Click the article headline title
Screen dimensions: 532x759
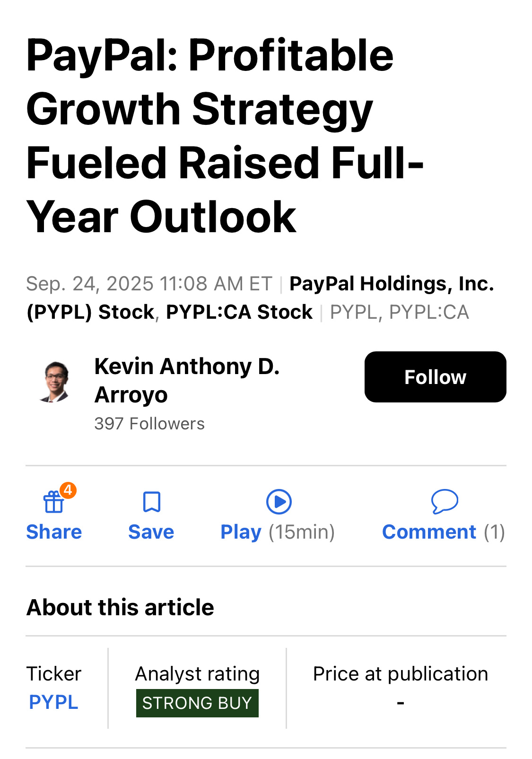[x=225, y=136]
